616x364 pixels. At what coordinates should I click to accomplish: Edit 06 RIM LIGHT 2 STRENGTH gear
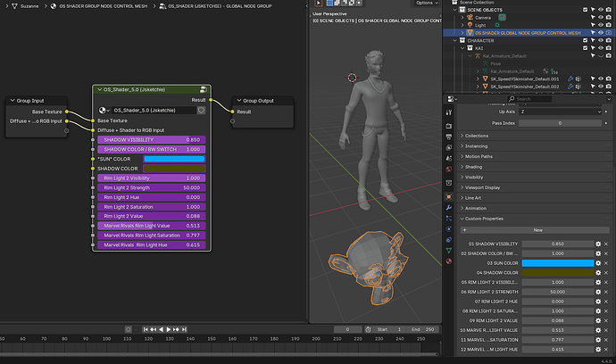coord(598,292)
